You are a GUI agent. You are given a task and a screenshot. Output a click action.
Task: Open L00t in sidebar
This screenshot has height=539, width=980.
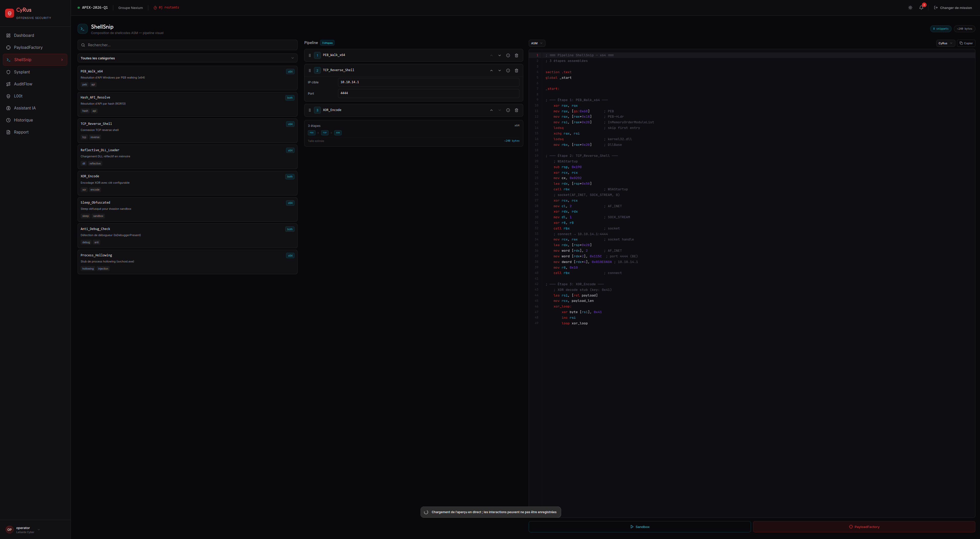click(18, 96)
